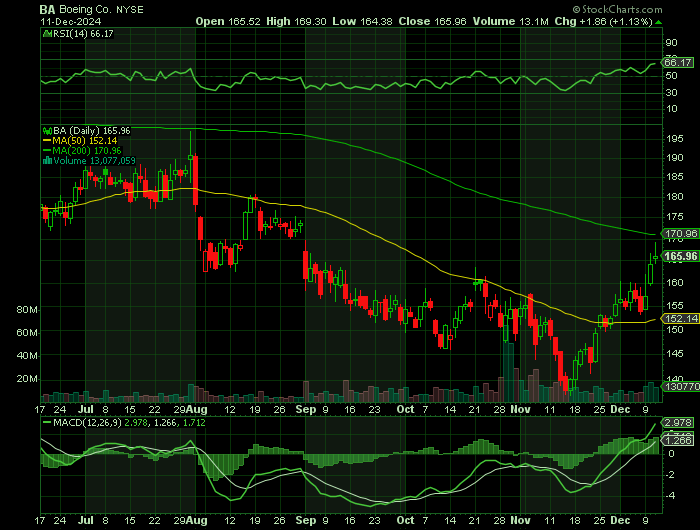Image resolution: width=700 pixels, height=530 pixels.
Task: Click the 2.978 MACD tag on right axis
Action: pyautogui.click(x=678, y=422)
